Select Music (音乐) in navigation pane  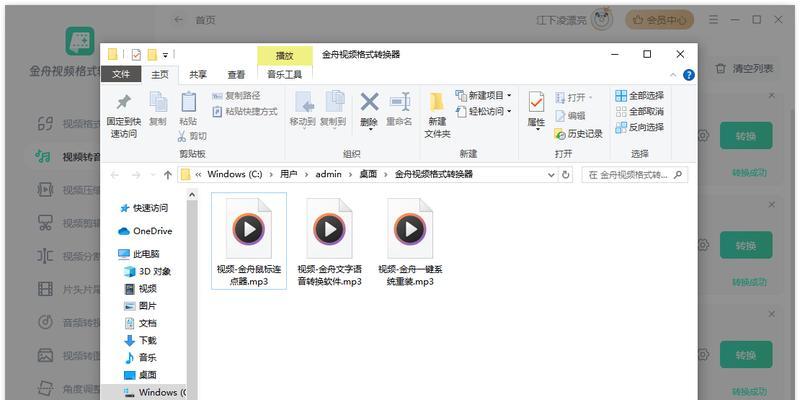(141, 358)
